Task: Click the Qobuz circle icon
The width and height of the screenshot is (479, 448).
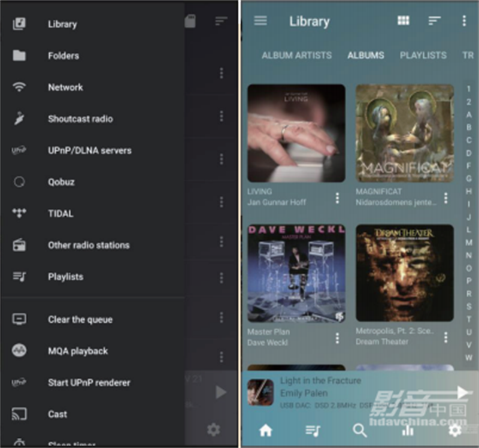Action: tap(19, 182)
